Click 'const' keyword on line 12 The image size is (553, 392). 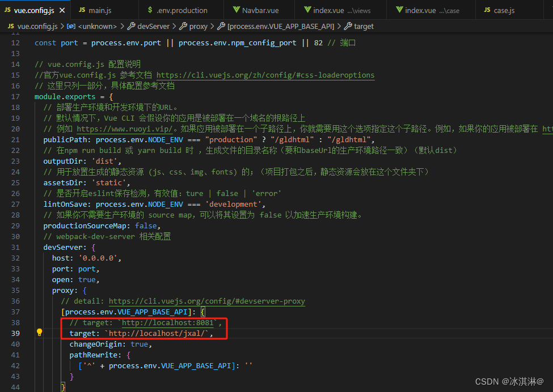[x=45, y=43]
